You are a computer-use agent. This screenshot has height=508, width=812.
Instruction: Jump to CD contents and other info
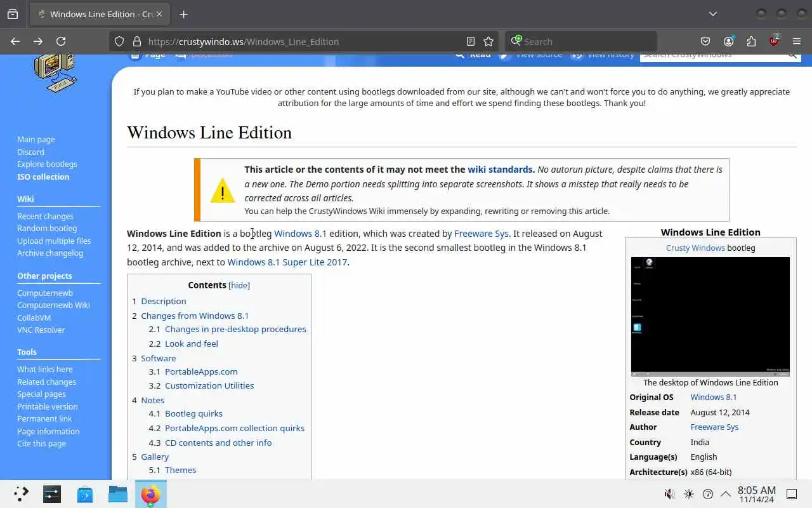pyautogui.click(x=210, y=443)
